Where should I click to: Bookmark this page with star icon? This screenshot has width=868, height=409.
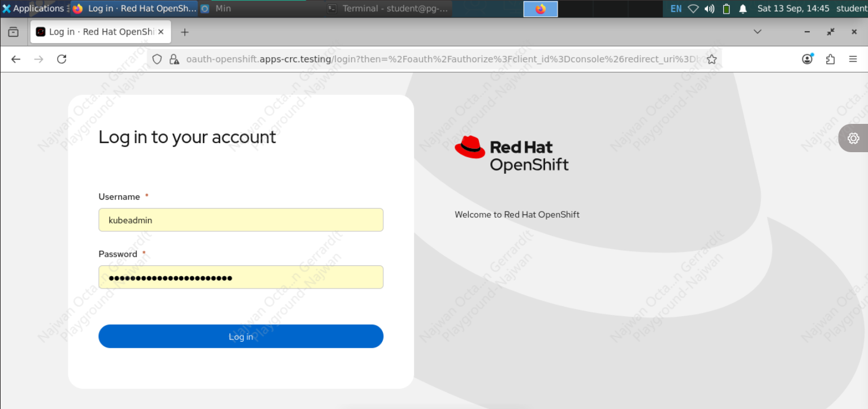click(x=711, y=59)
